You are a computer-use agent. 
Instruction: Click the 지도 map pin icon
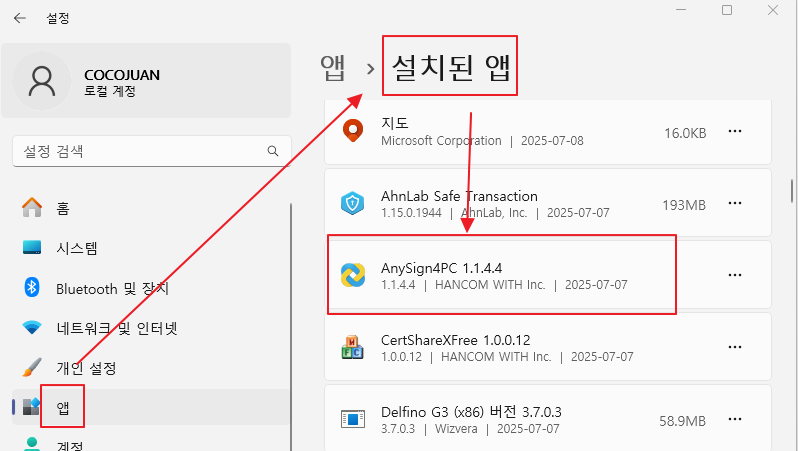pyautogui.click(x=353, y=131)
